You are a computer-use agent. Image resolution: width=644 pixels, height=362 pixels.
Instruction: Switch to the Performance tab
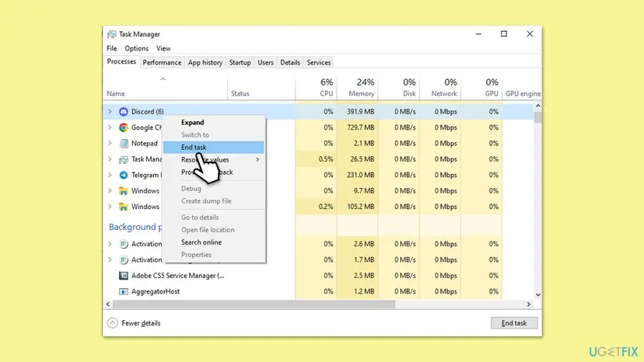tap(162, 62)
